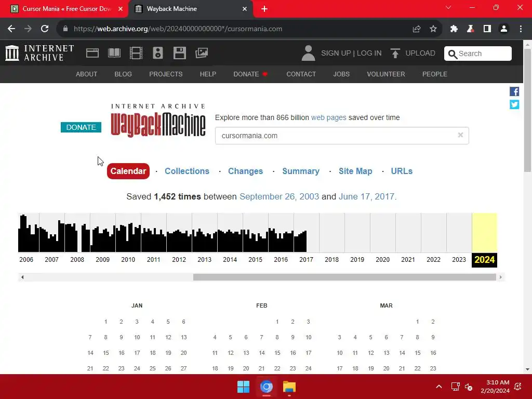532x399 pixels.
Task: Switch to the Site Map view
Action: coord(355,171)
